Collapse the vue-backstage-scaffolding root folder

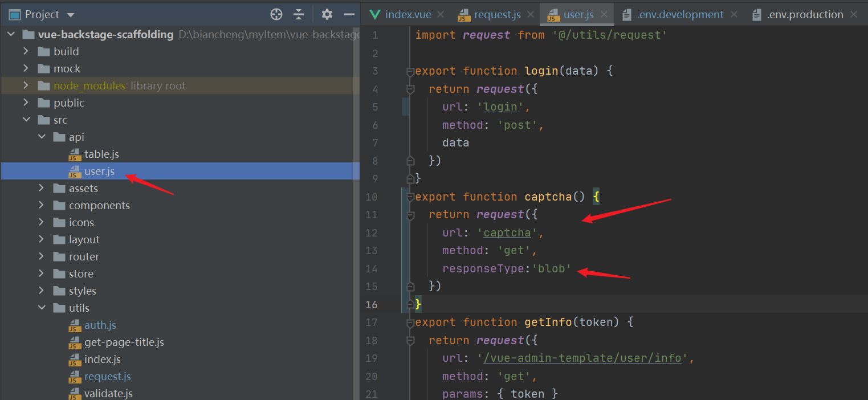pyautogui.click(x=11, y=34)
